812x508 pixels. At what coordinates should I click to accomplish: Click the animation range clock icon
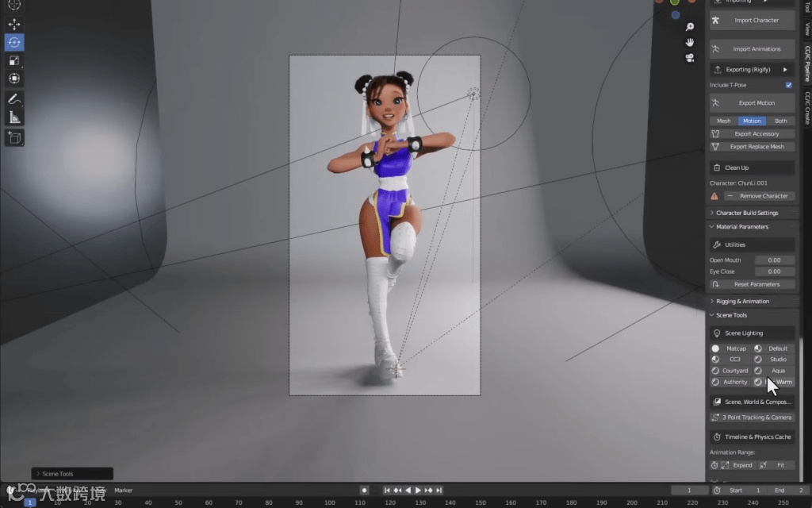(x=714, y=465)
